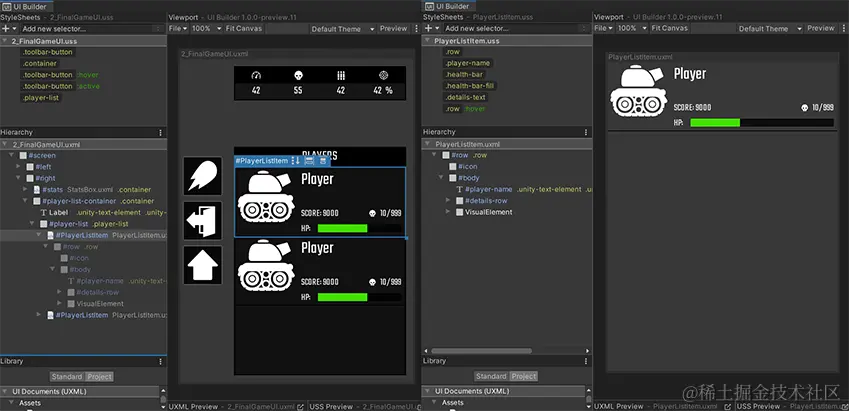849x411 pixels.
Task: Open the File menu in left Viewport
Action: (x=177, y=28)
